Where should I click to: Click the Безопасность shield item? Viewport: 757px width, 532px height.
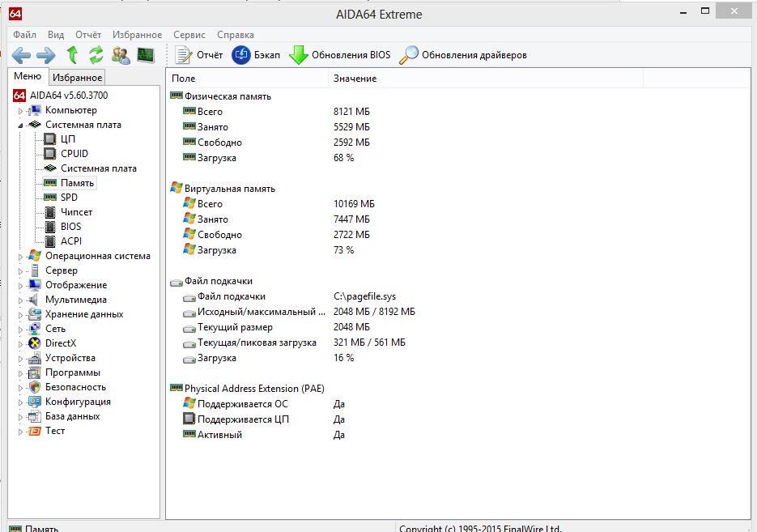(x=75, y=387)
